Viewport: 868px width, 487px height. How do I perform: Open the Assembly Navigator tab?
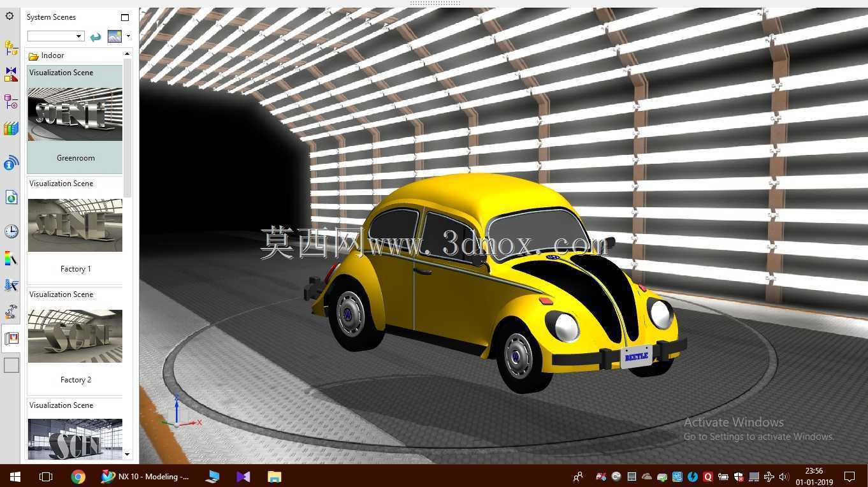click(x=11, y=47)
